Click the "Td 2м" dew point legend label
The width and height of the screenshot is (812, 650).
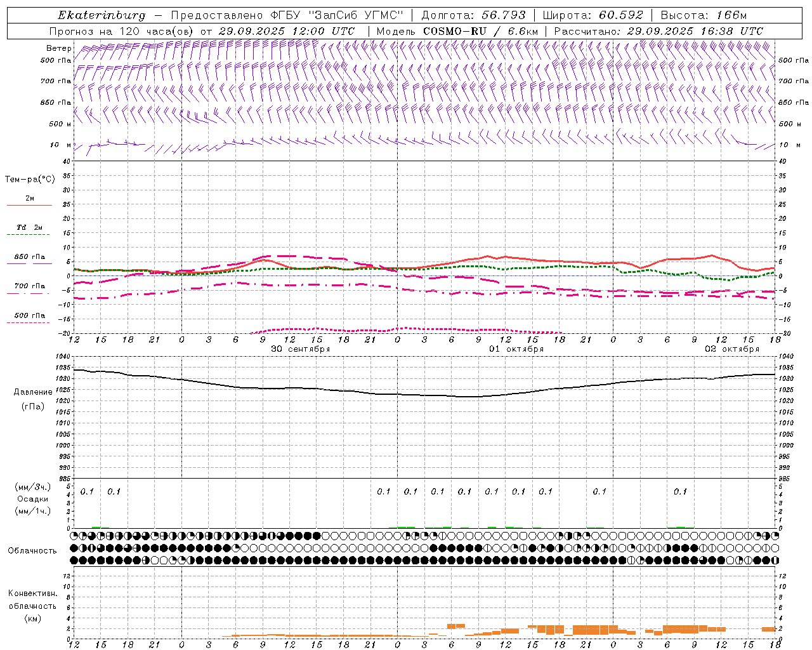coord(29,227)
